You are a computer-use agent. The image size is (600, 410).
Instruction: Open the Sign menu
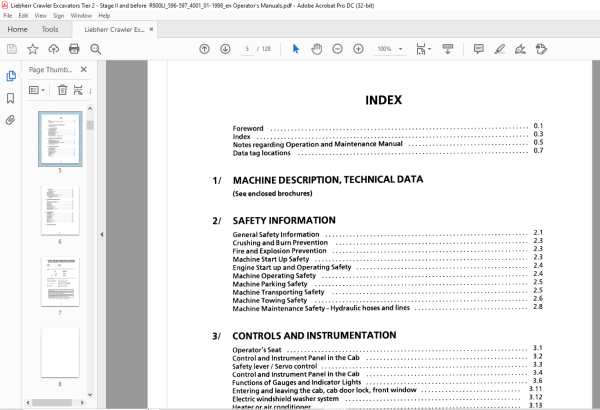pos(59,16)
